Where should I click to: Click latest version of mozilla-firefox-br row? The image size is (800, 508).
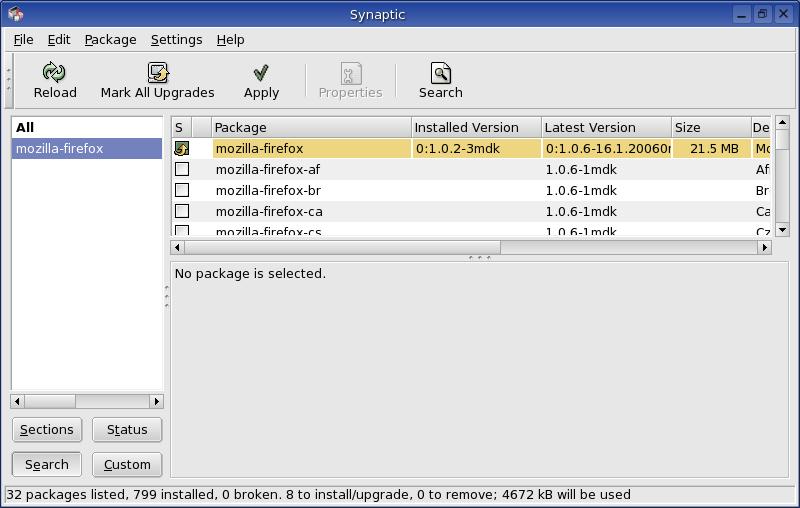tap(581, 190)
